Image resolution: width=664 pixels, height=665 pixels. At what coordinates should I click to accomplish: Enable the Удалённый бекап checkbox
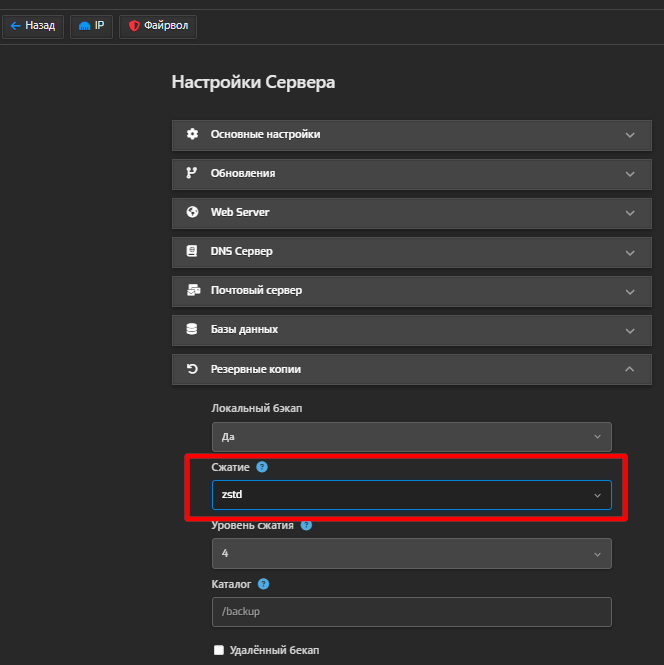pyautogui.click(x=219, y=650)
